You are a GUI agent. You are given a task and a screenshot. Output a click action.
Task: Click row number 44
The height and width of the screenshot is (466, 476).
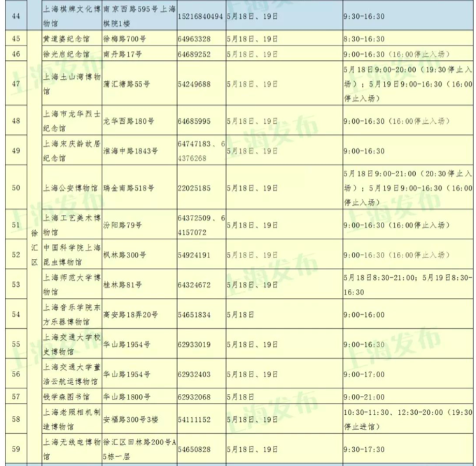pyautogui.click(x=16, y=16)
